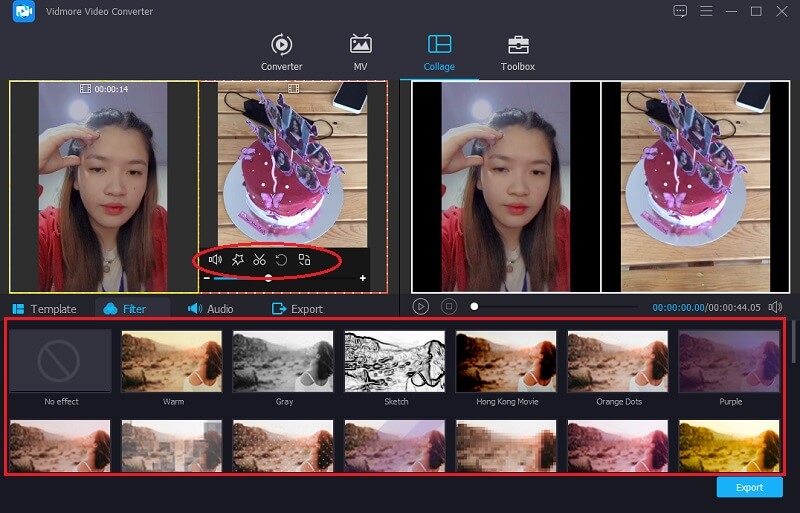Click the reset rotate-arrow icon on clip toolbar

281,260
